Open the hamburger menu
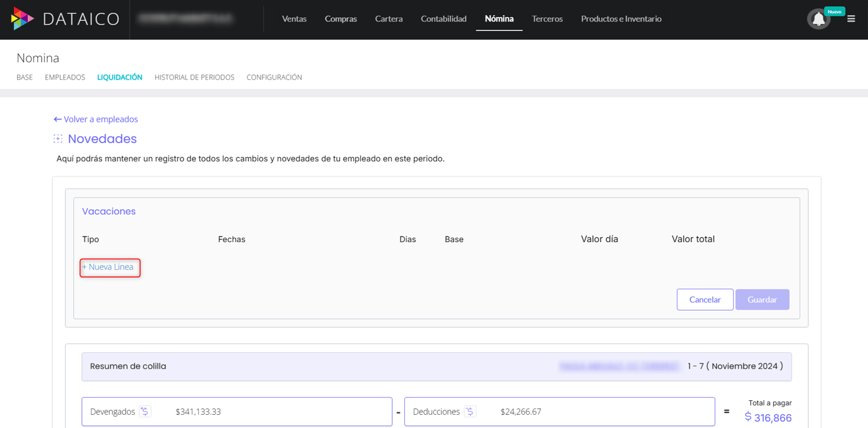868x428 pixels. point(851,19)
